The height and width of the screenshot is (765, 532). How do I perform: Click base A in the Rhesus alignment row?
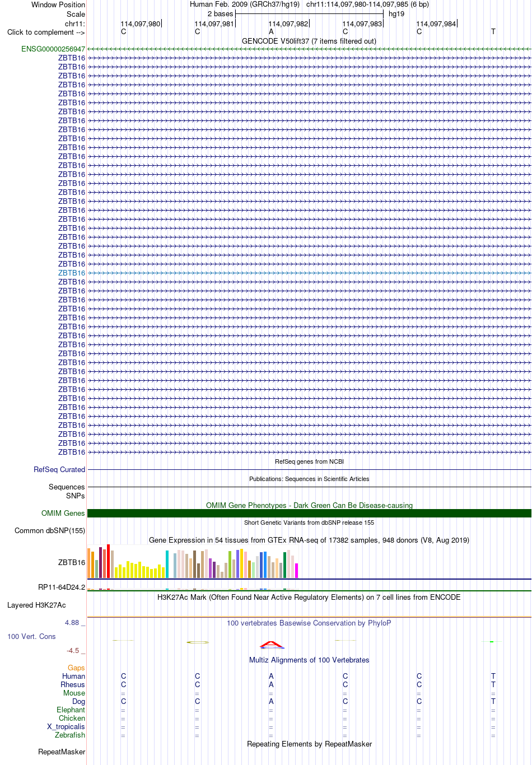[271, 685]
